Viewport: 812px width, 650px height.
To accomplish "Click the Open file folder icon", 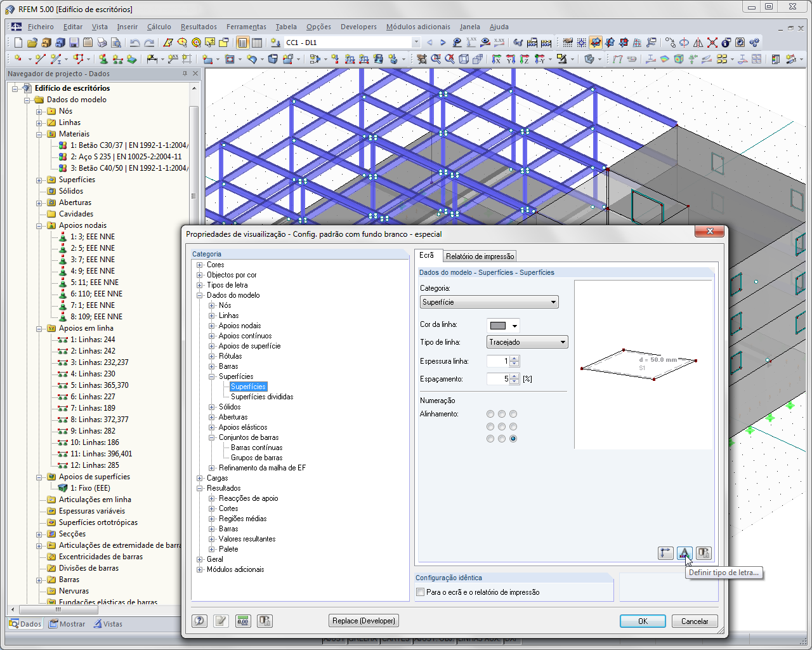I will coord(32,43).
